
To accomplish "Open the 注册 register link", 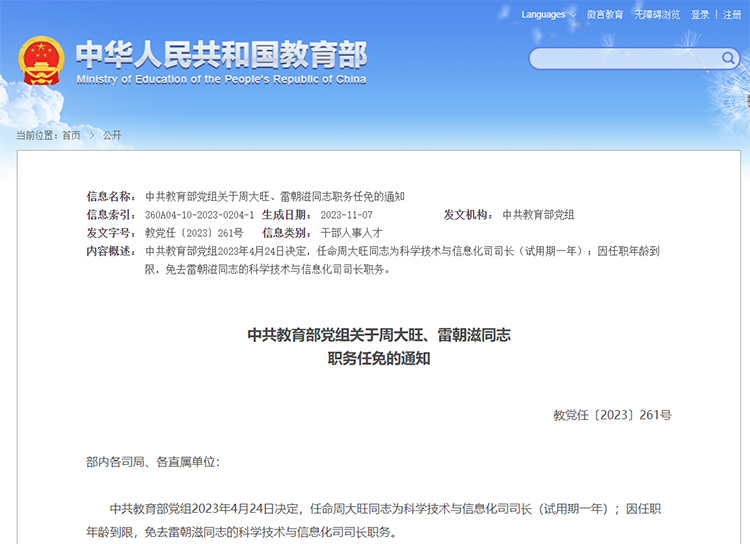I will click(x=732, y=15).
